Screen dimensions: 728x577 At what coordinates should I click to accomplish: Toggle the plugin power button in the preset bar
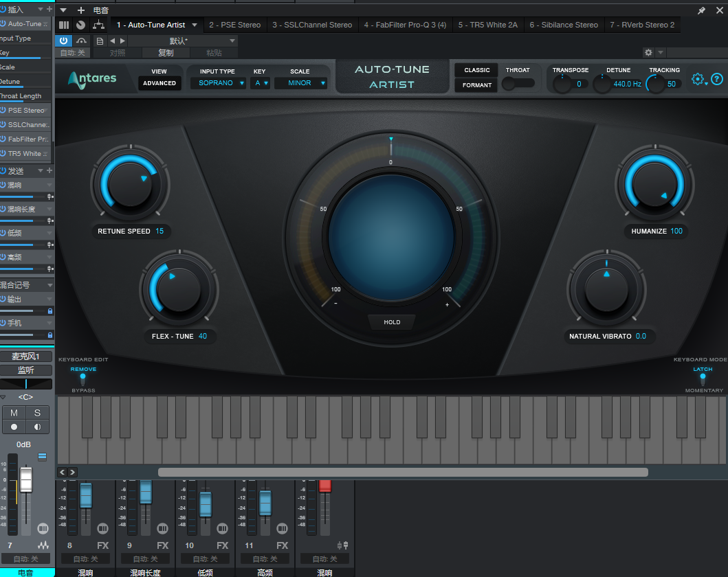tap(64, 41)
